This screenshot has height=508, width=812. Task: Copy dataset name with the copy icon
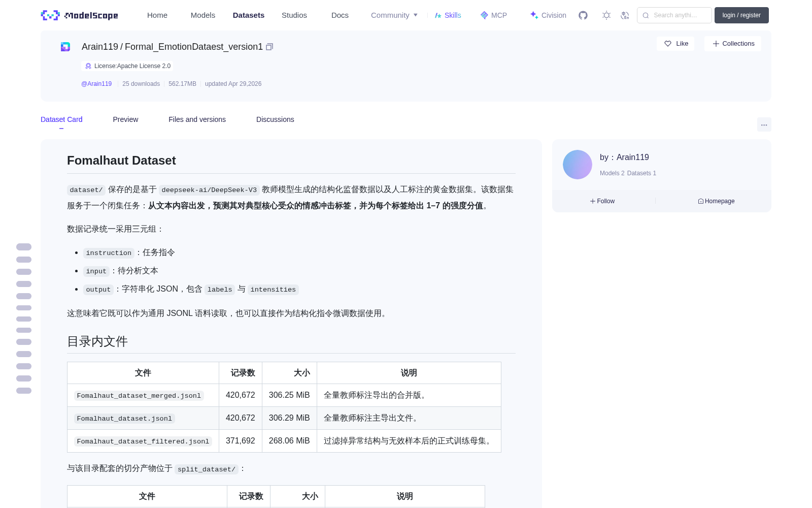pos(269,47)
